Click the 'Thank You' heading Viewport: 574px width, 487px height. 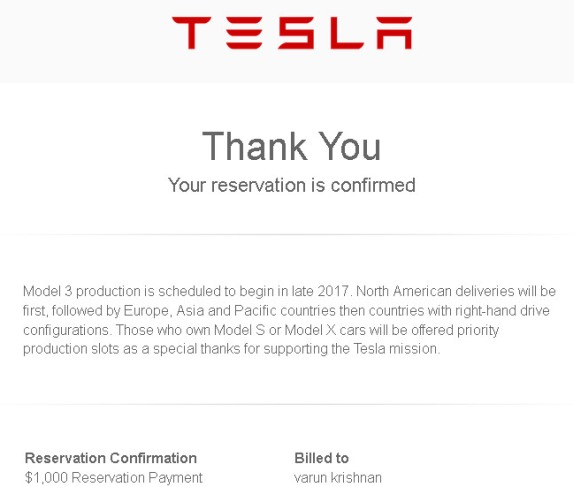(292, 146)
